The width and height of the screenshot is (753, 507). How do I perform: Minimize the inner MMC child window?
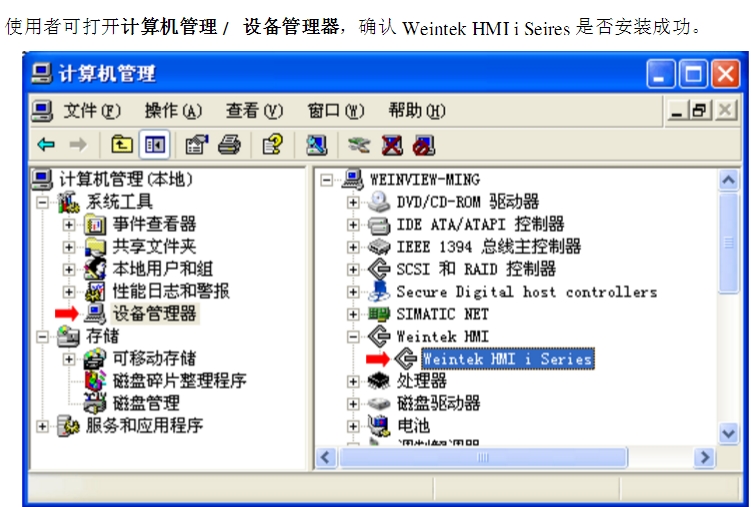point(677,111)
